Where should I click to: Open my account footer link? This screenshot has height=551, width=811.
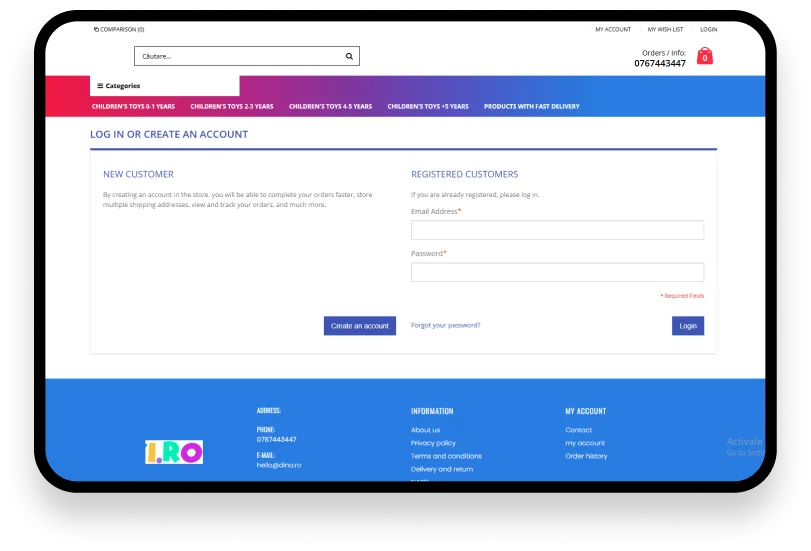pos(585,443)
